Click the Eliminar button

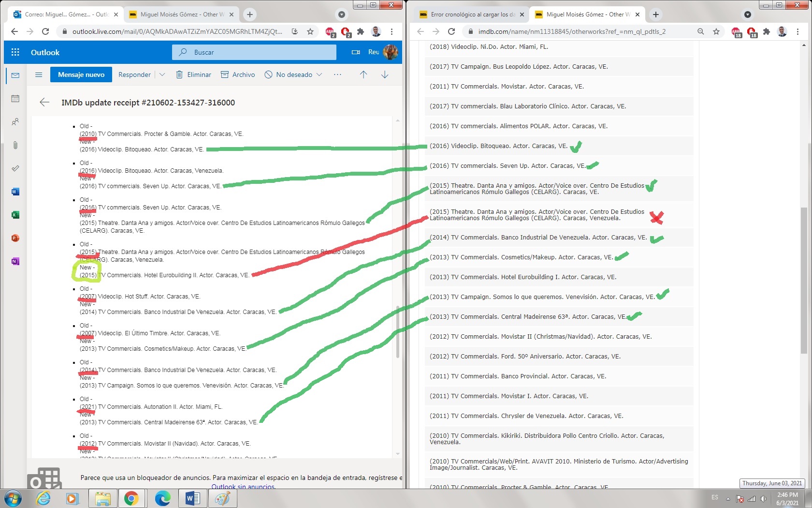pos(193,75)
